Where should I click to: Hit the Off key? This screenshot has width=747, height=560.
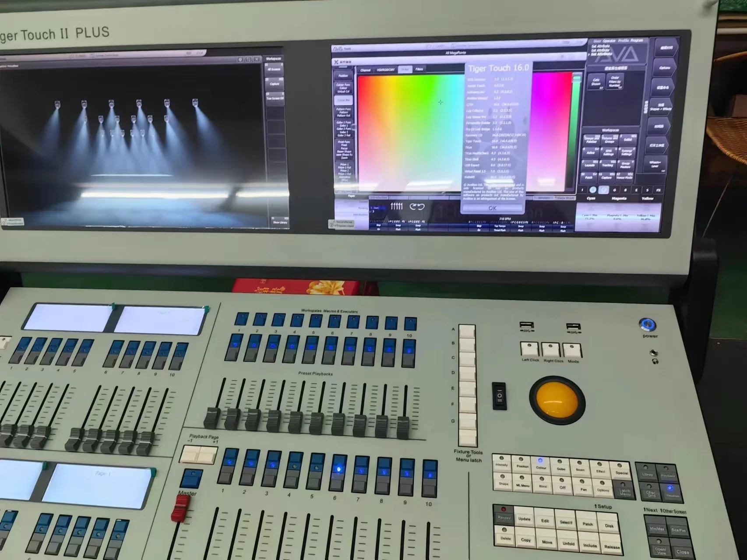click(x=563, y=486)
